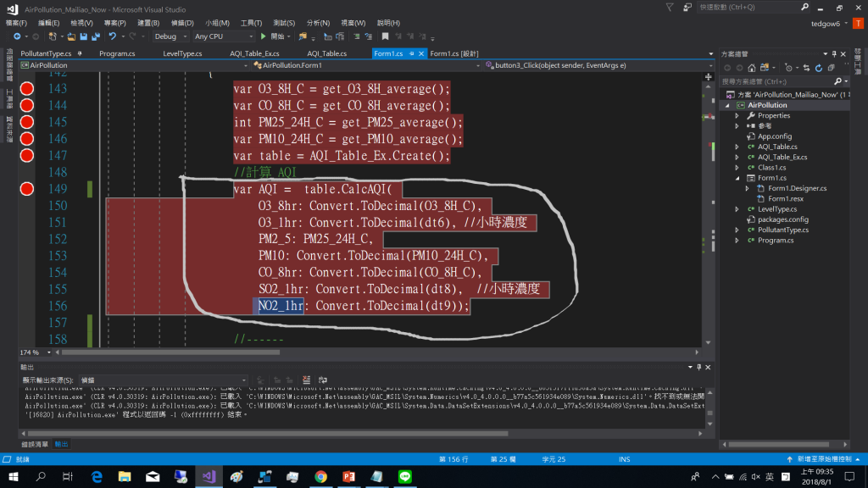Click the Refresh icon in Solution Explorer
The height and width of the screenshot is (488, 868).
(x=819, y=68)
